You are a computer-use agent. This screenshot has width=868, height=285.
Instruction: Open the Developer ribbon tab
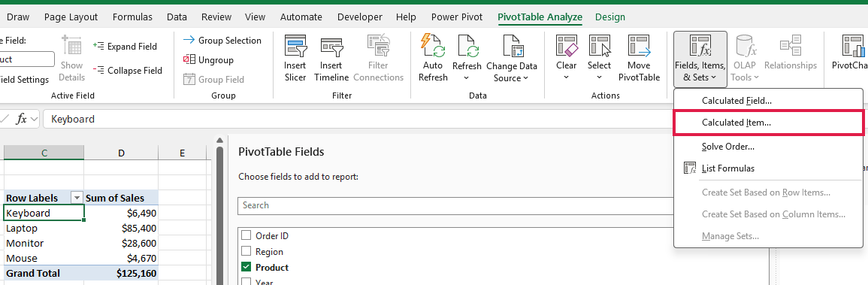tap(360, 17)
